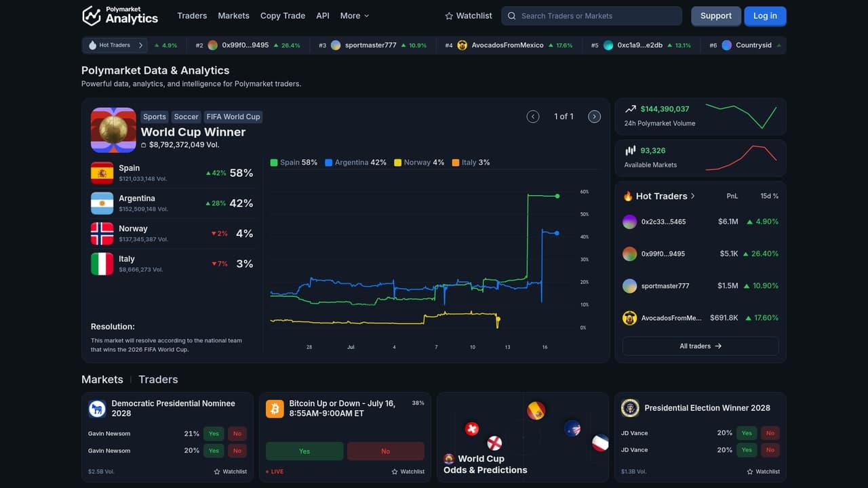This screenshot has height=488, width=868.
Task: Toggle Argentina series in chart legend
Action: point(356,163)
